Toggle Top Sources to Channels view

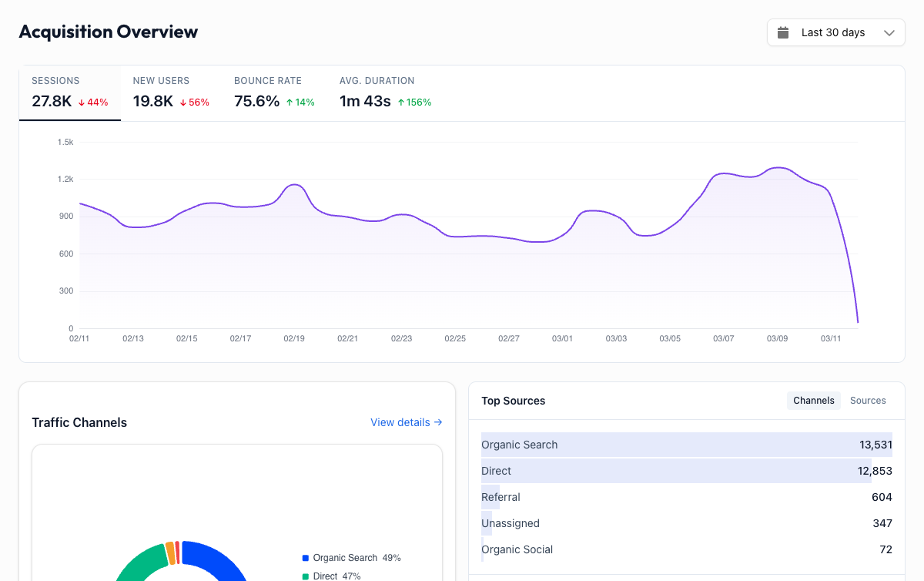click(x=814, y=401)
